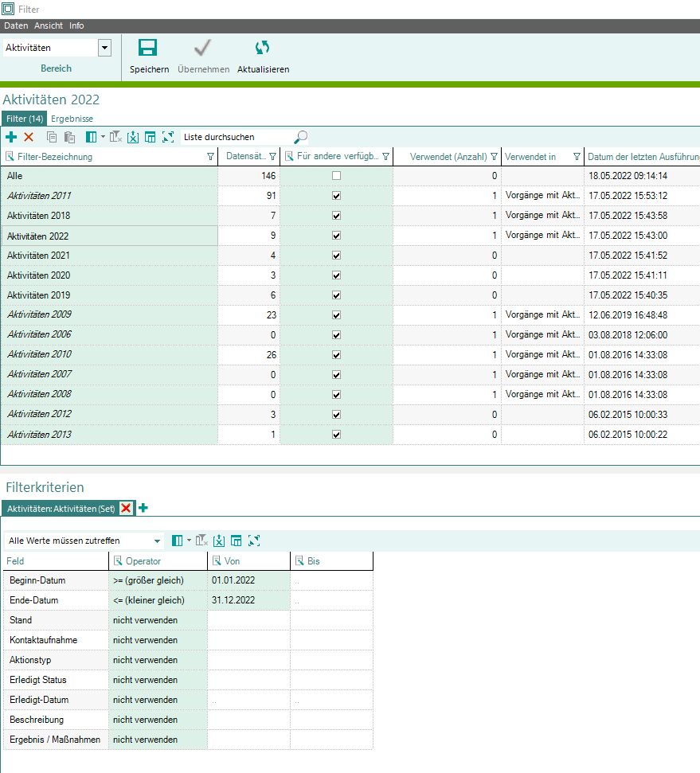700x773 pixels.
Task: Uncheck availability checkbox for Aktivitäten 2020
Action: pyautogui.click(x=336, y=275)
